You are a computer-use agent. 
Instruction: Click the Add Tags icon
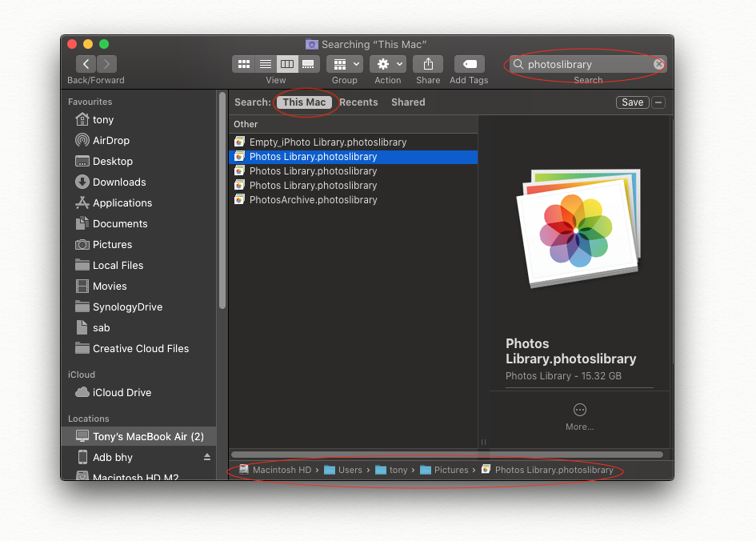(469, 64)
